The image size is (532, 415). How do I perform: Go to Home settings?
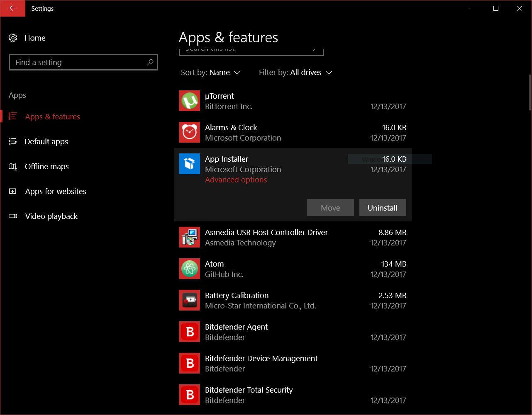pyautogui.click(x=35, y=38)
